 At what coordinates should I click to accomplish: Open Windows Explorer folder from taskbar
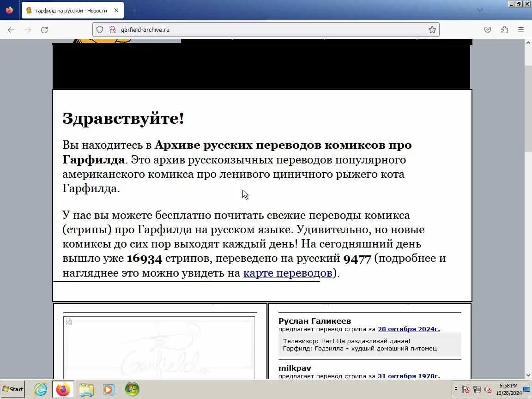coord(86,389)
